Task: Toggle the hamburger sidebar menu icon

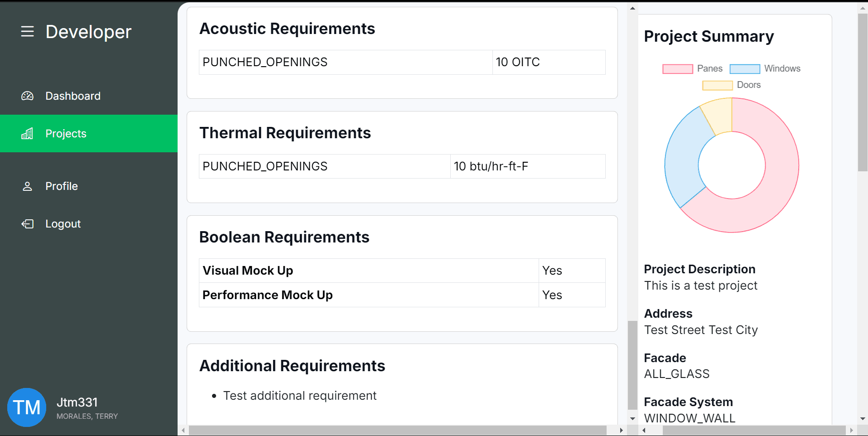Action: tap(27, 32)
